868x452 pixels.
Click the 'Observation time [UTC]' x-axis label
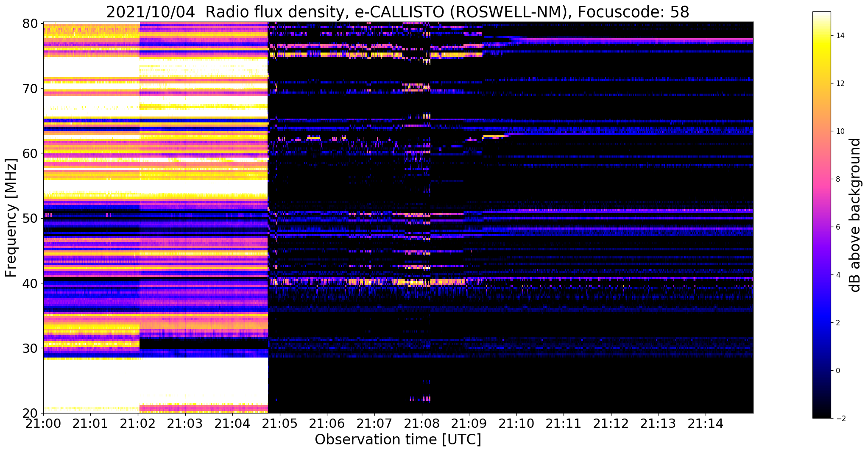pos(398,439)
